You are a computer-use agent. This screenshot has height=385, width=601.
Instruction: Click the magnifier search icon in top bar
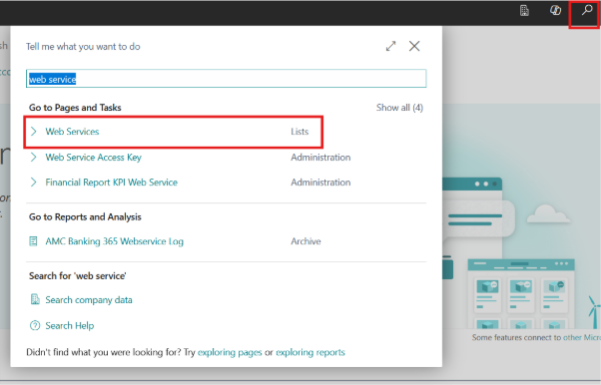tap(586, 10)
